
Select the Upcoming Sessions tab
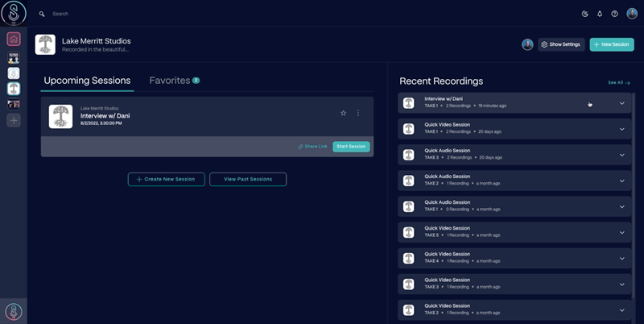[x=87, y=81]
